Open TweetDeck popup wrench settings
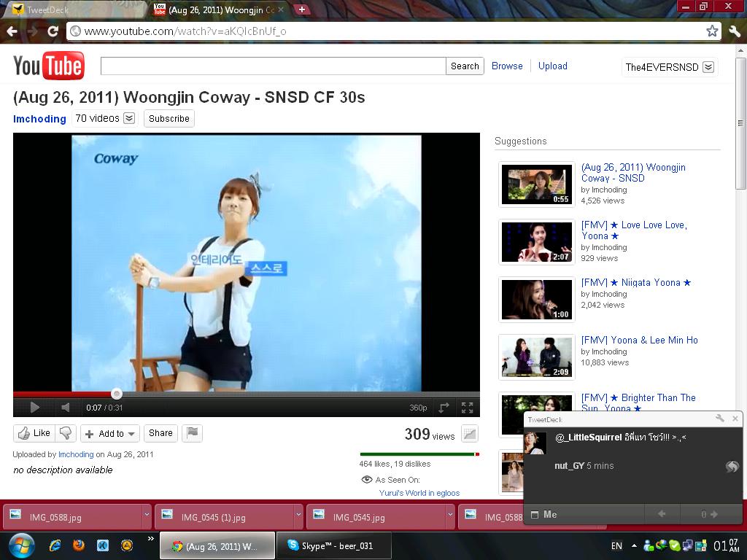Image resolution: width=747 pixels, height=560 pixels. (x=720, y=419)
